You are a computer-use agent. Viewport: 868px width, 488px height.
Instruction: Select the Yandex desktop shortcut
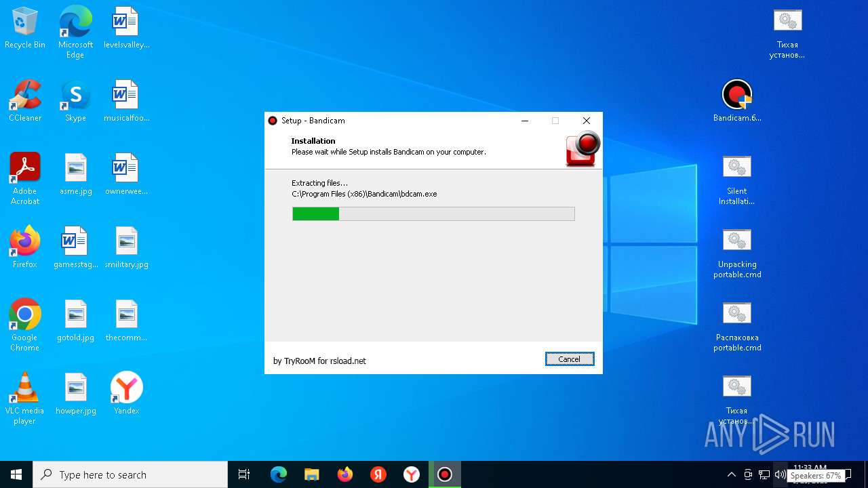[126, 394]
